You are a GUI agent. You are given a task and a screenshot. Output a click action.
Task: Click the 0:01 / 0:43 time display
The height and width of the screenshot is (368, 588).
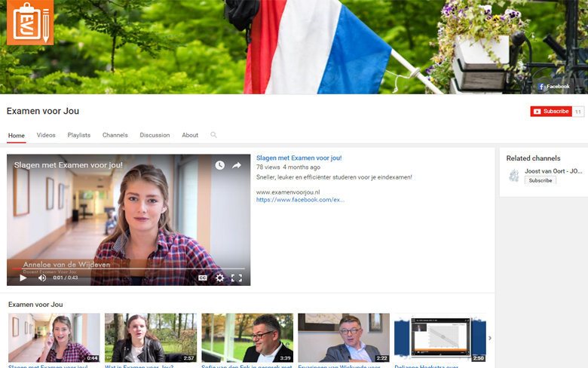pos(66,278)
